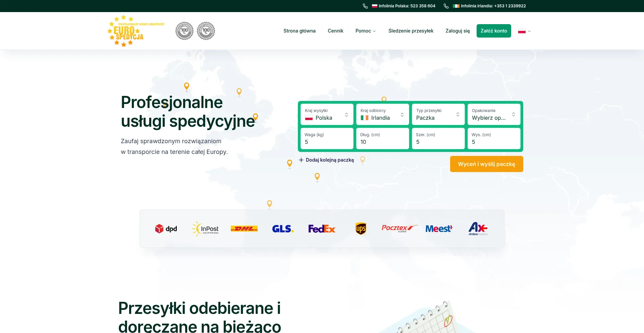Screen dimensions: 644x333
Task: Click the Wyceń i wyślij paczkę button
Action: [x=486, y=164]
